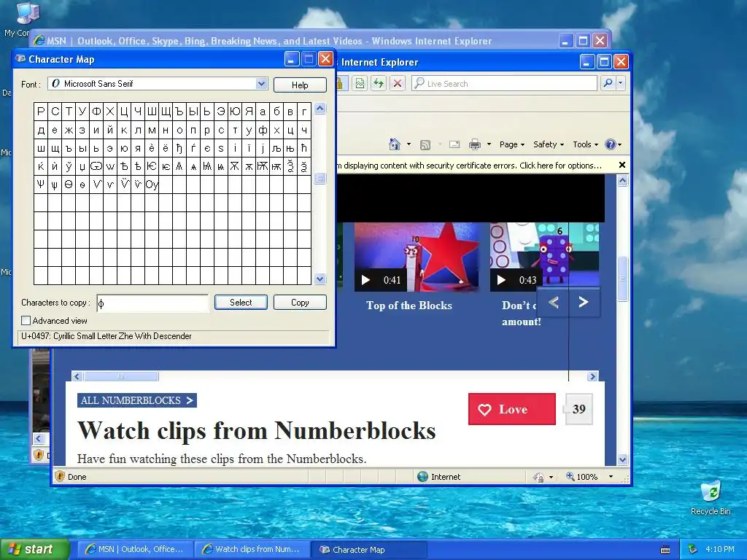Click the red Love button
This screenshot has width=747, height=560.
point(511,409)
